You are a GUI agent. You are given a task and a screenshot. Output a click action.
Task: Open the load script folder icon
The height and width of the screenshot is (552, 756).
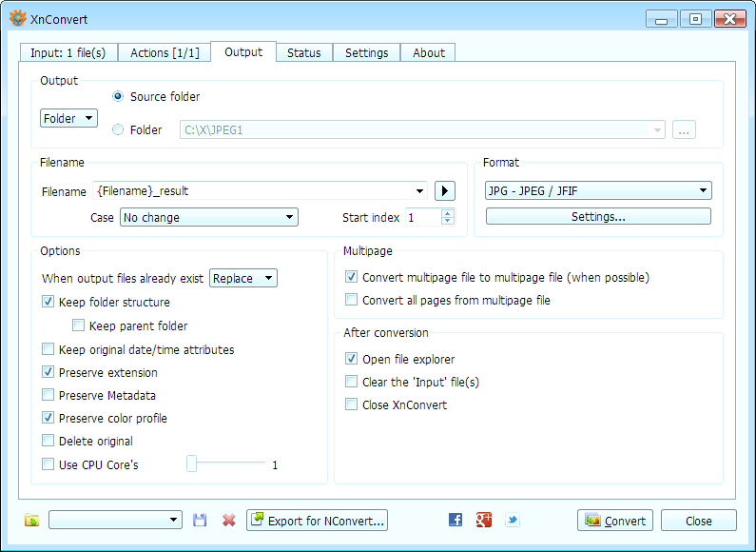tap(31, 521)
